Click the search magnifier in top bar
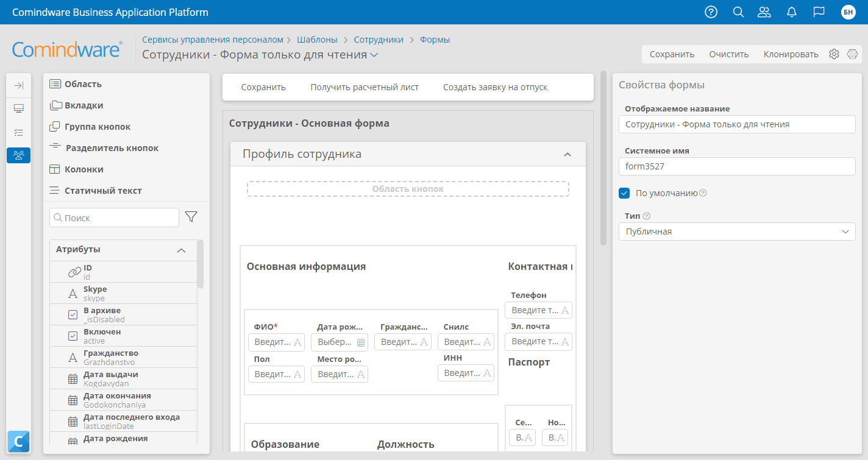Viewport: 868px width, 460px height. (738, 12)
